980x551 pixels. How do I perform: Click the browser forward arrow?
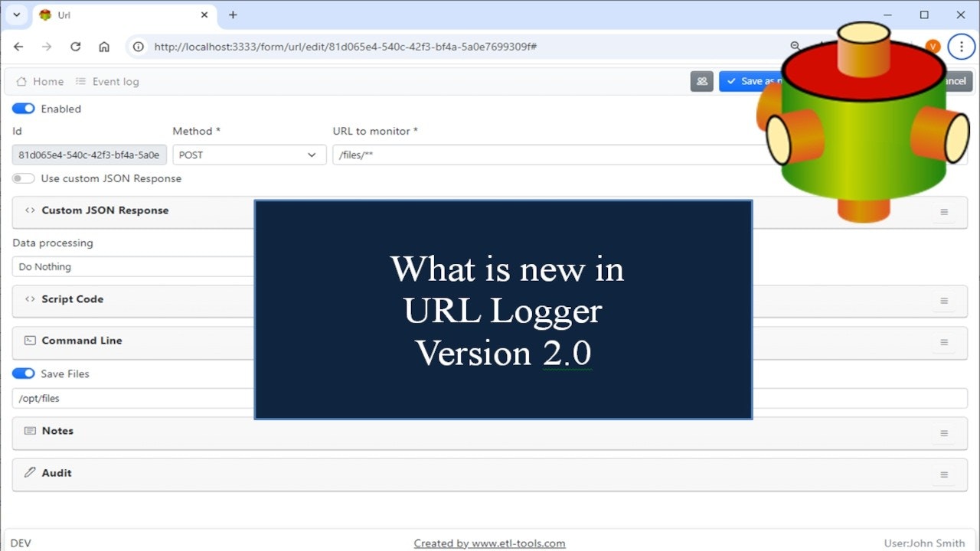pyautogui.click(x=47, y=47)
